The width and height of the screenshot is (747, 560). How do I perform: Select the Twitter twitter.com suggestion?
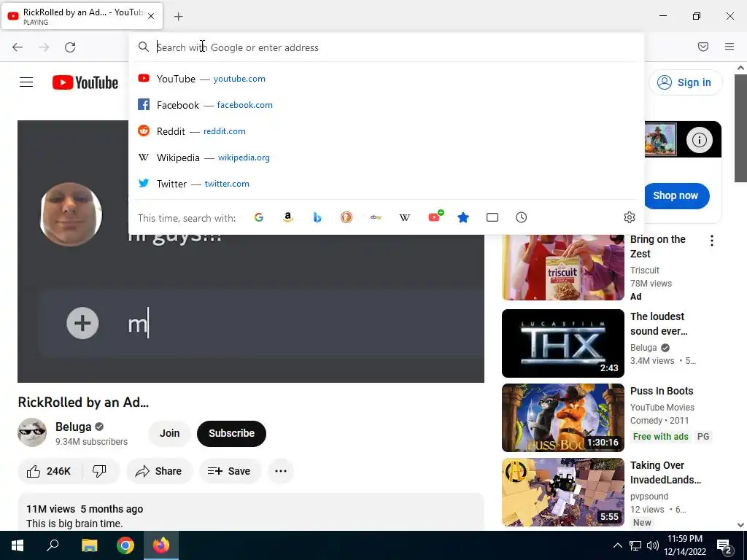coord(386,183)
